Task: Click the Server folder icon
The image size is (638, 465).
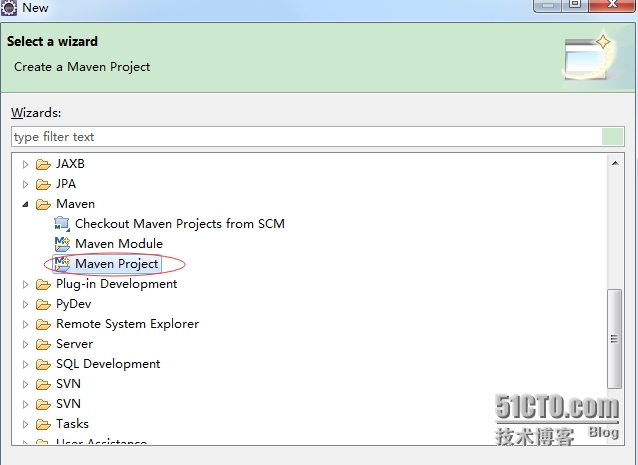Action: 43,344
